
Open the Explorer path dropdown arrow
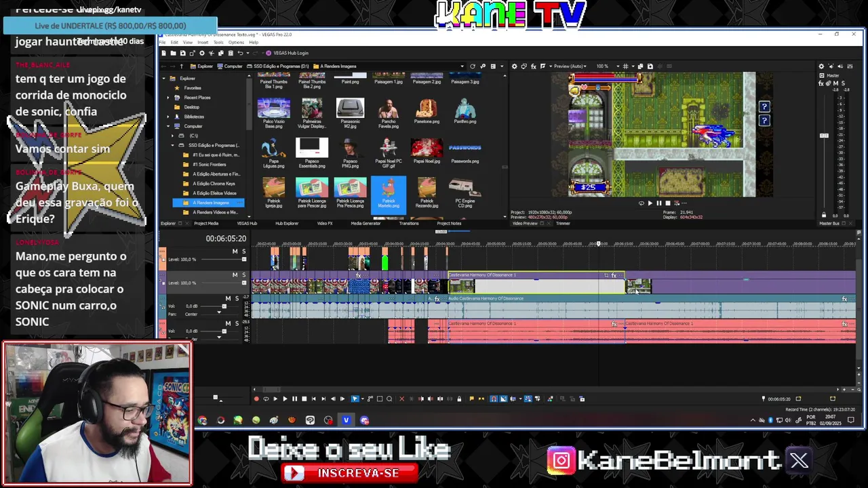point(462,66)
